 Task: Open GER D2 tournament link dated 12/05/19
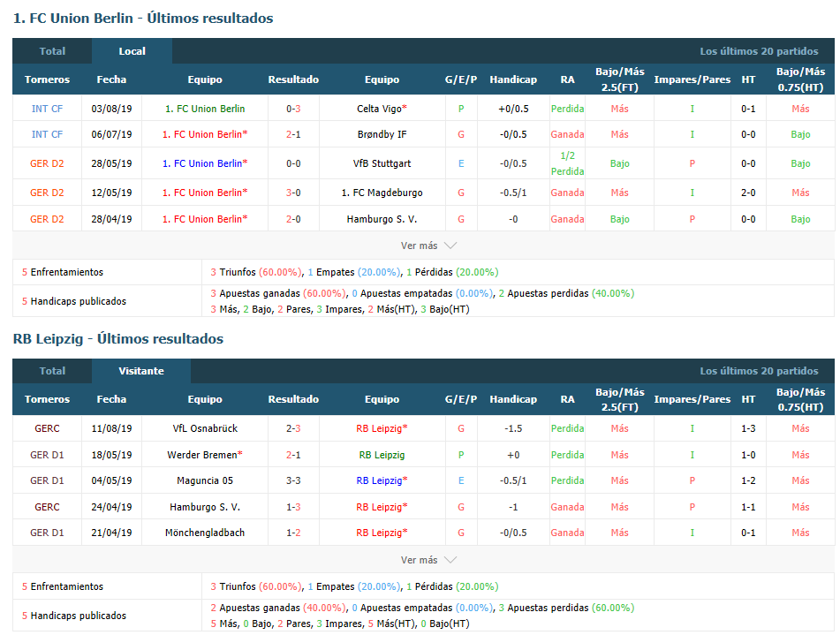click(x=47, y=193)
